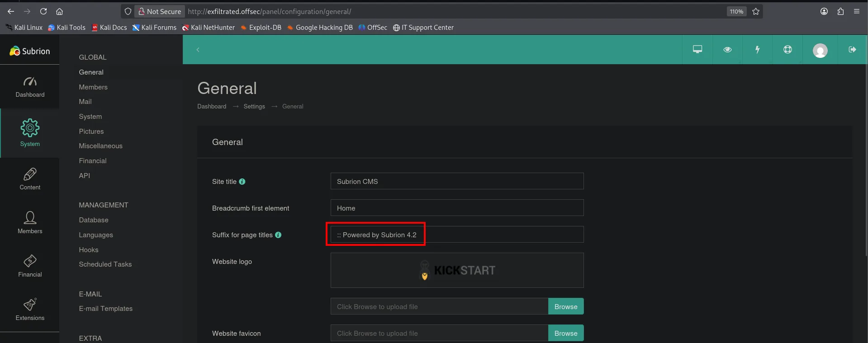Click the lightning bolt quick-access icon

758,49
